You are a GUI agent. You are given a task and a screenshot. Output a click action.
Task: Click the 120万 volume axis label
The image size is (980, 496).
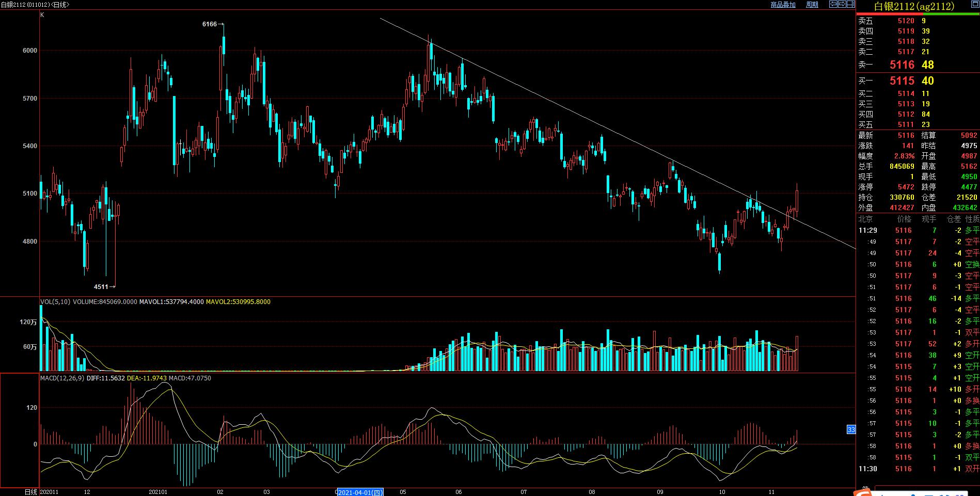click(x=28, y=322)
